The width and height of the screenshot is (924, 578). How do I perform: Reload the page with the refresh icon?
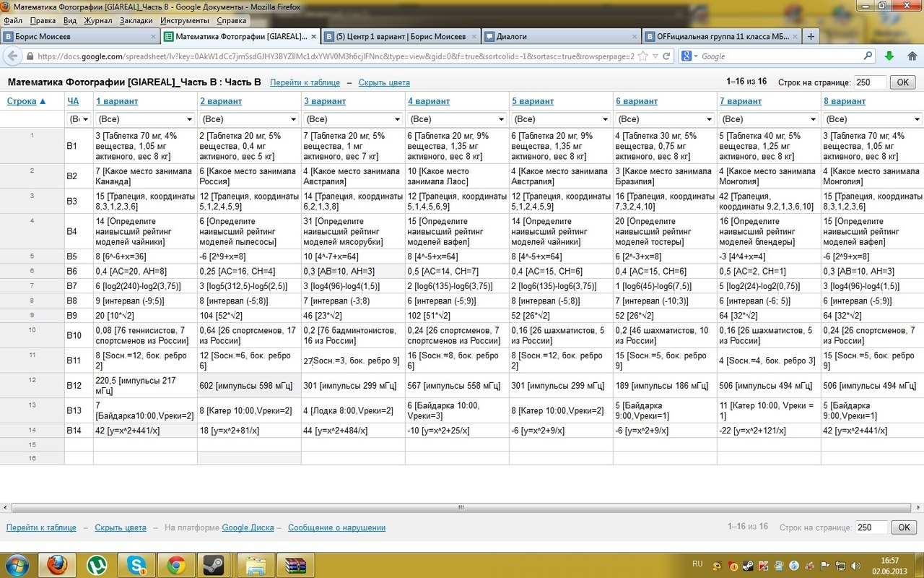pos(666,56)
